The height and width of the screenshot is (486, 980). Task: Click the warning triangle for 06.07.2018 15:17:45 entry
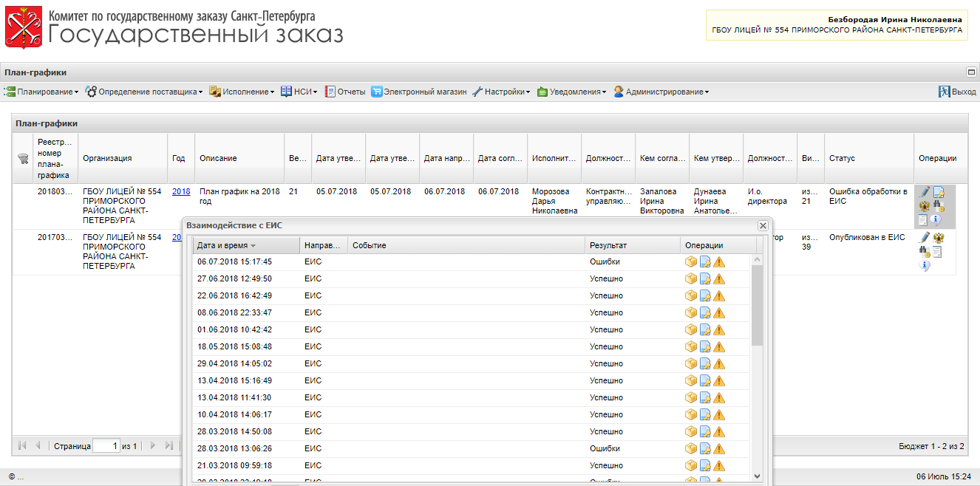click(x=719, y=261)
